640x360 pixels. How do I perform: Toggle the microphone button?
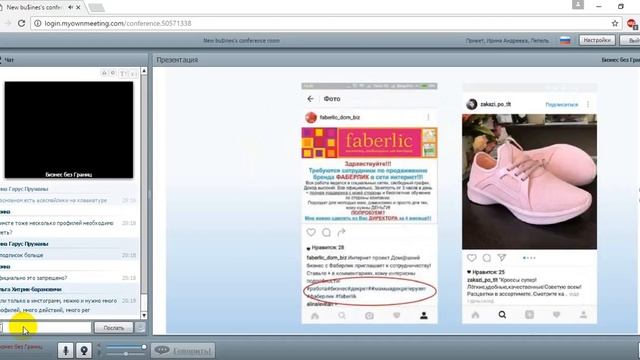(65, 350)
